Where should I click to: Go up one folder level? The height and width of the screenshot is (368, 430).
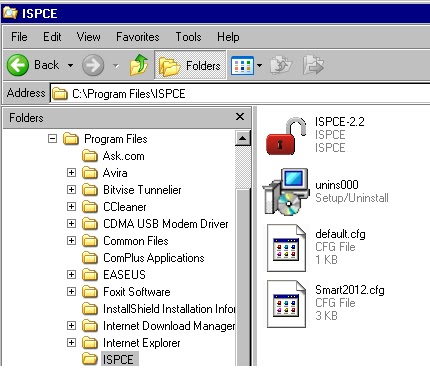pyautogui.click(x=139, y=65)
